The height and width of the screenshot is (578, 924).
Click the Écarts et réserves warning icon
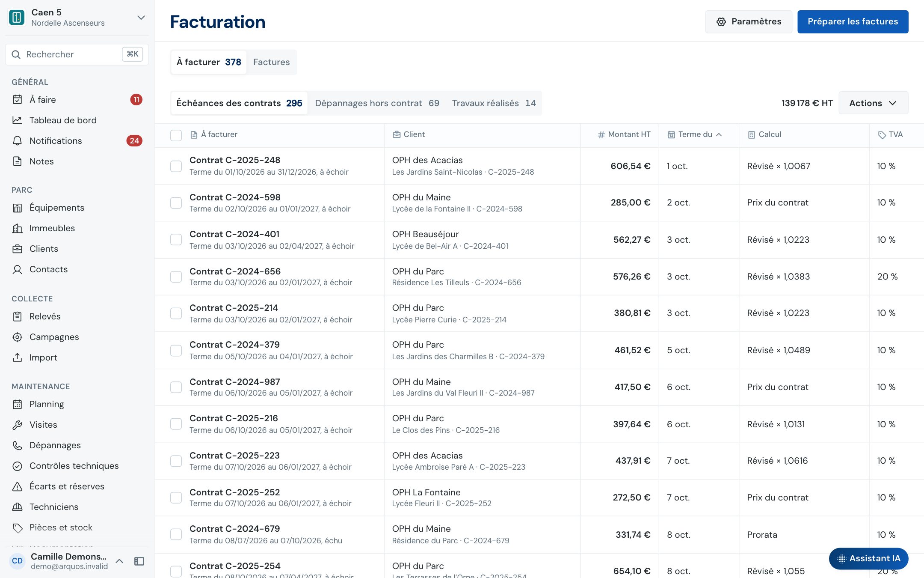tap(17, 486)
